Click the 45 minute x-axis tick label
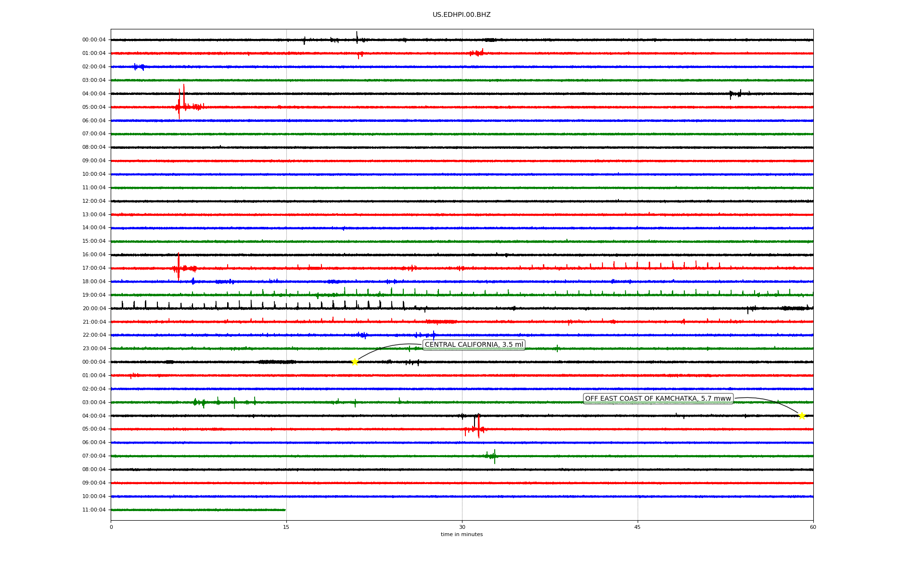 tap(638, 527)
